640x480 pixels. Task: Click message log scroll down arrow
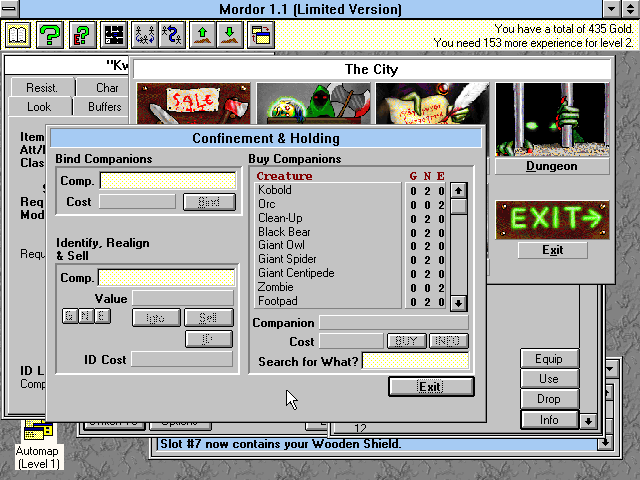pos(605,442)
